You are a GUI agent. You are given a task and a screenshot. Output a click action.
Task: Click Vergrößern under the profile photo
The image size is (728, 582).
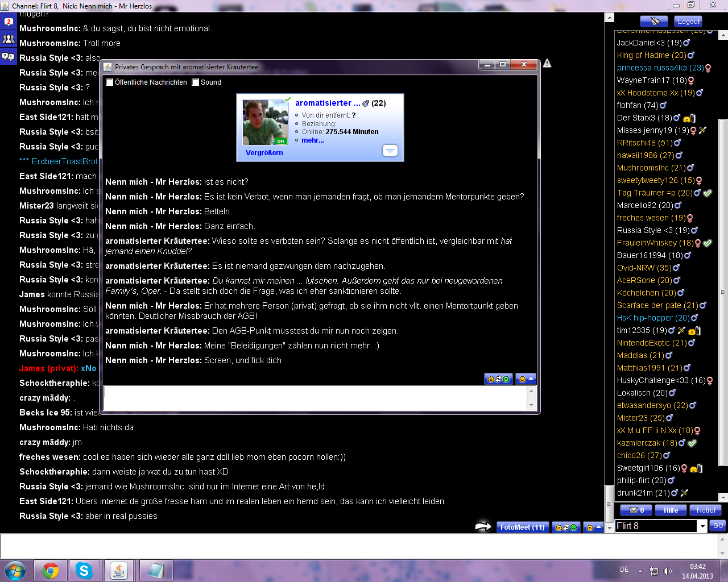click(x=264, y=153)
